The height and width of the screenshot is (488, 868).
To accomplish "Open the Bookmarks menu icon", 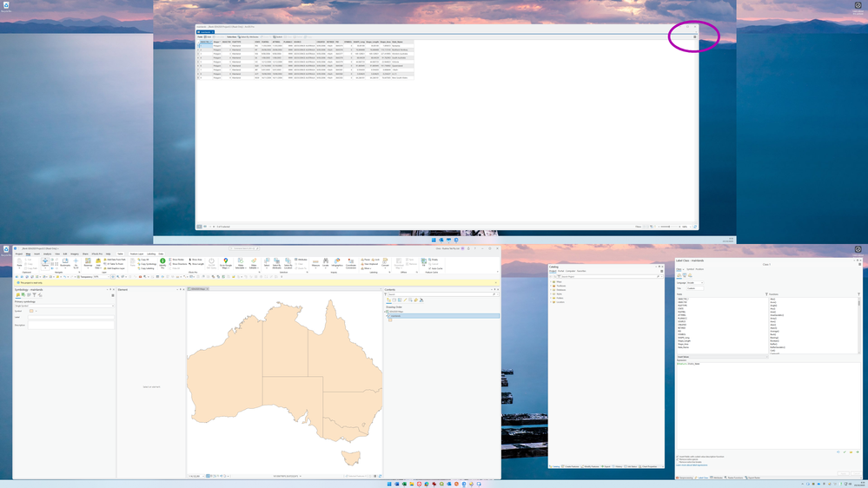I will pyautogui.click(x=65, y=260).
